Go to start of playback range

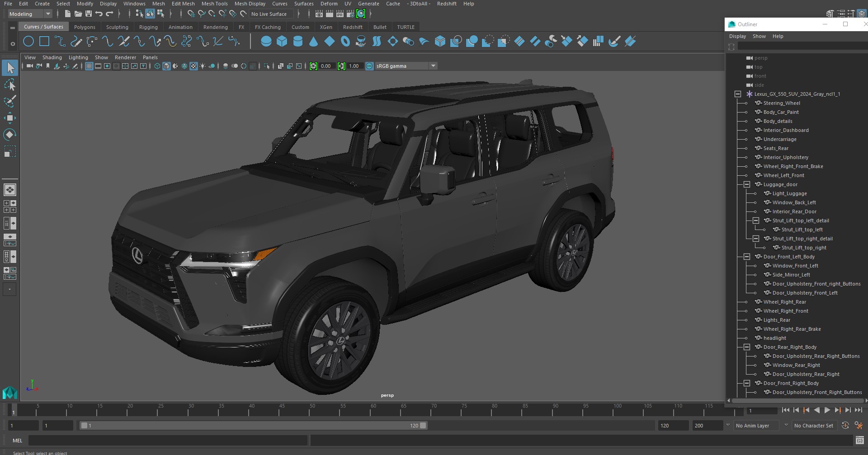(785, 410)
